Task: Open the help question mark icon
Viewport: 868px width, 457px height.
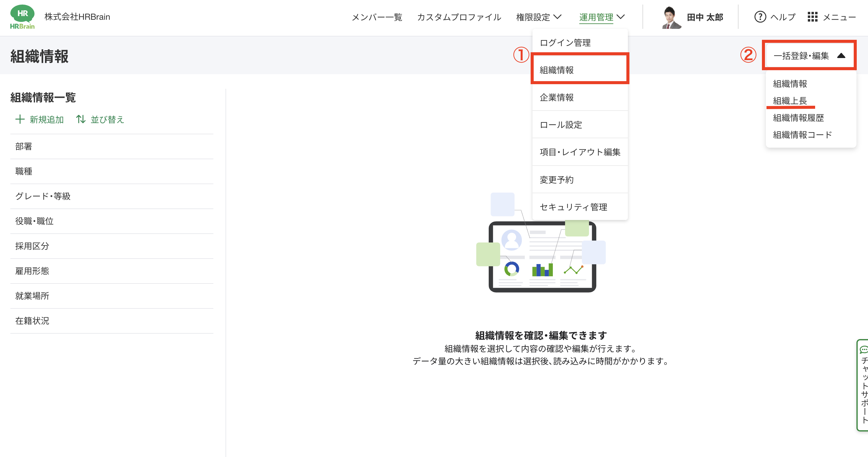Action: point(760,17)
